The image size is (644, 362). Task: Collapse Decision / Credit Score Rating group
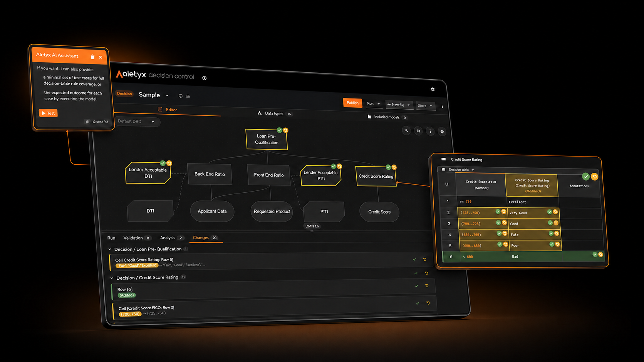(x=112, y=278)
